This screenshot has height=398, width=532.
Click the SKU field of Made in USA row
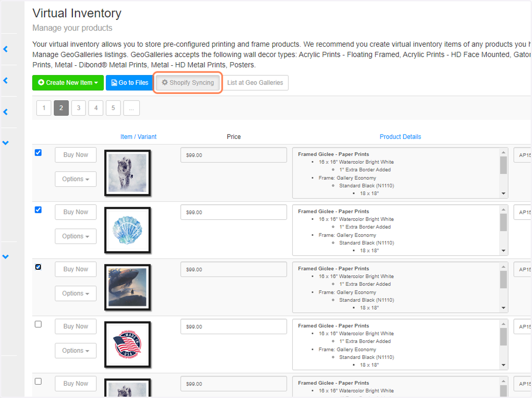tap(523, 327)
